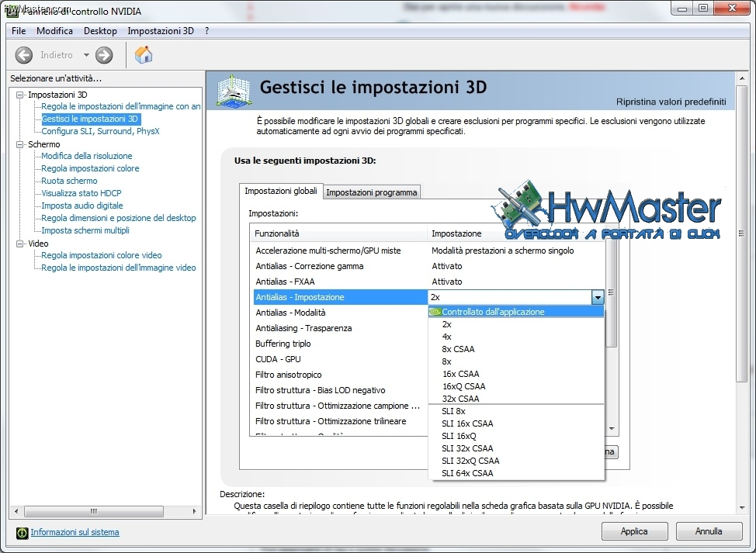Switch to the Impostazioni programma tab
This screenshot has height=553, width=756.
pyautogui.click(x=371, y=192)
